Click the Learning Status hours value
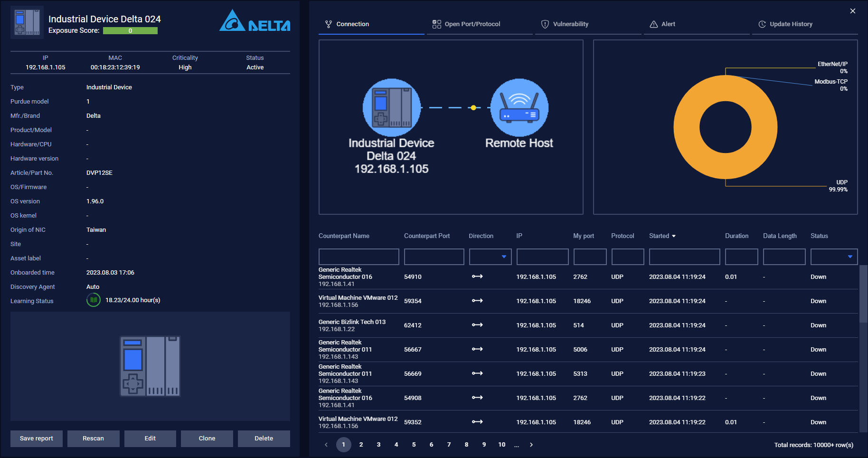Viewport: 868px width, 458px height. [x=133, y=300]
